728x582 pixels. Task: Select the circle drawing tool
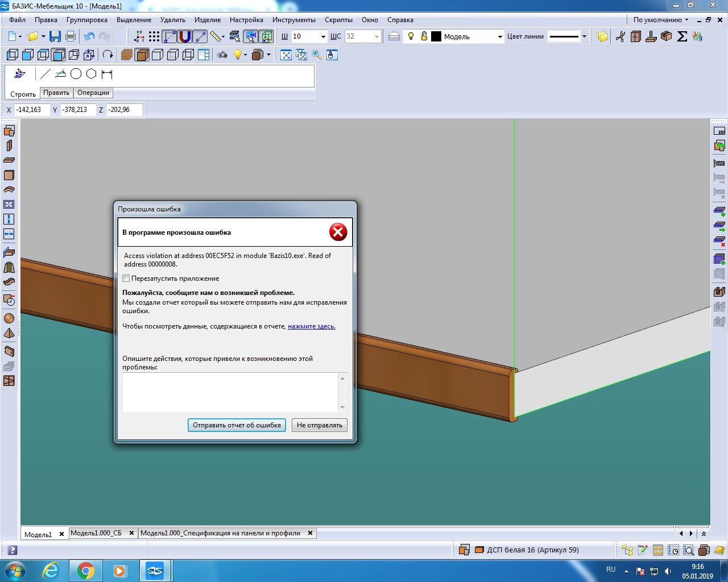point(76,74)
